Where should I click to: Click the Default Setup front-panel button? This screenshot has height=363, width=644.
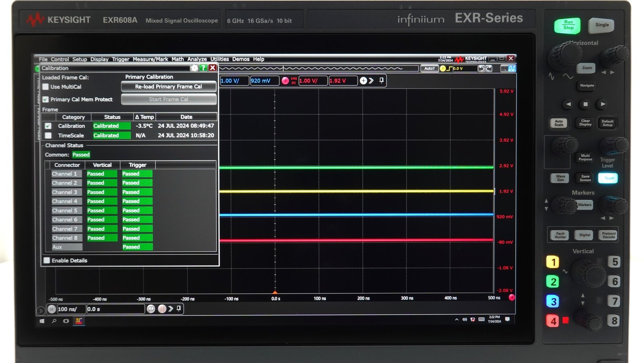608,123
